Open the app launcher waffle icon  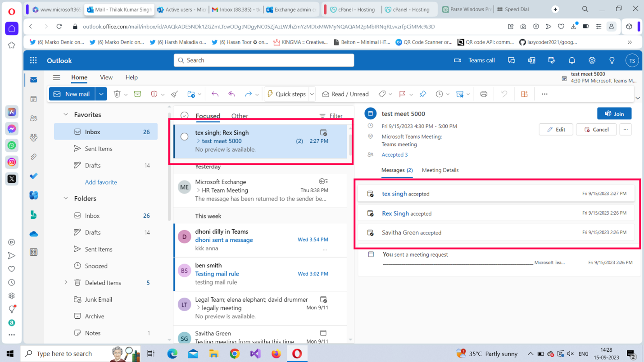click(33, 60)
